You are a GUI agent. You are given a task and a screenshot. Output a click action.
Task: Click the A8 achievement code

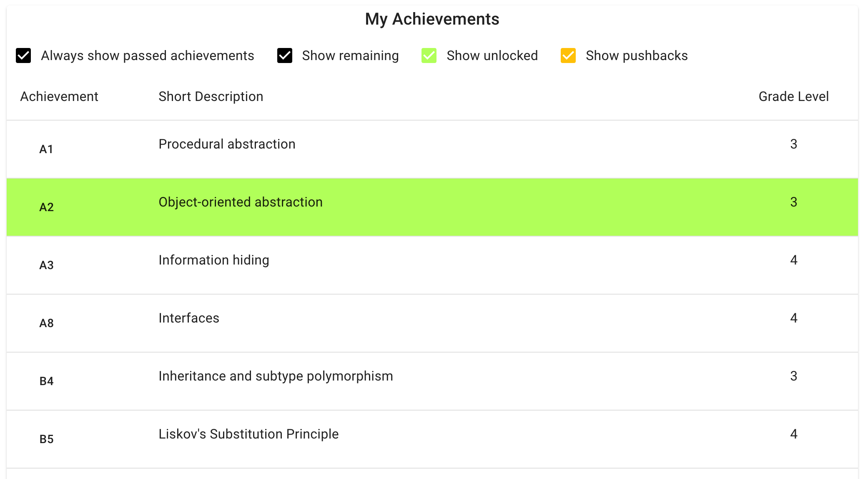[46, 323]
